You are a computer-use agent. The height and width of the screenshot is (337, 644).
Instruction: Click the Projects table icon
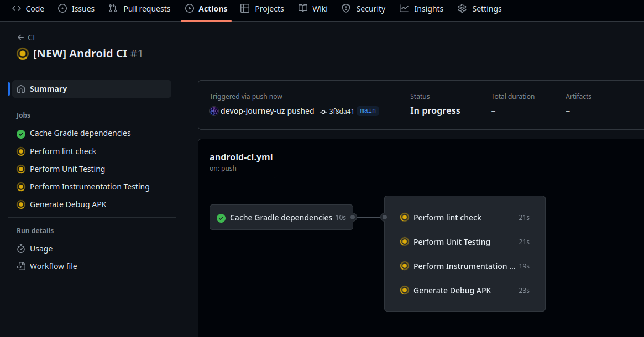coord(245,9)
